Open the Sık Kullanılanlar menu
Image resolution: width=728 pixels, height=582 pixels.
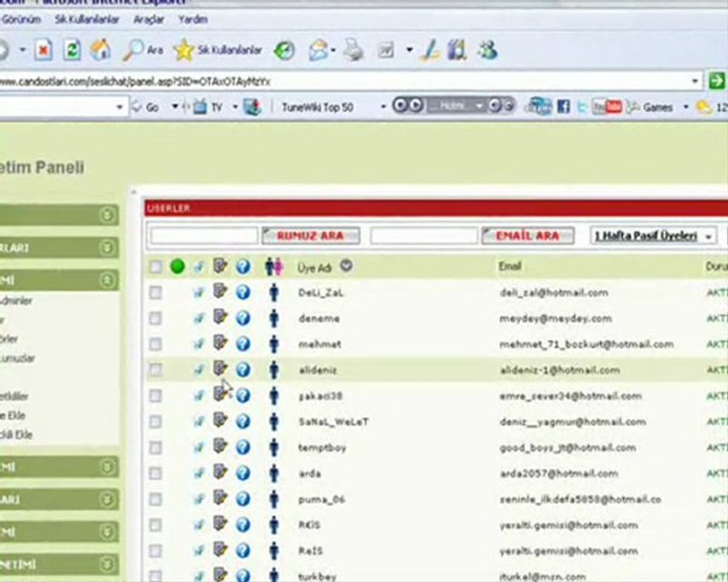(87, 19)
